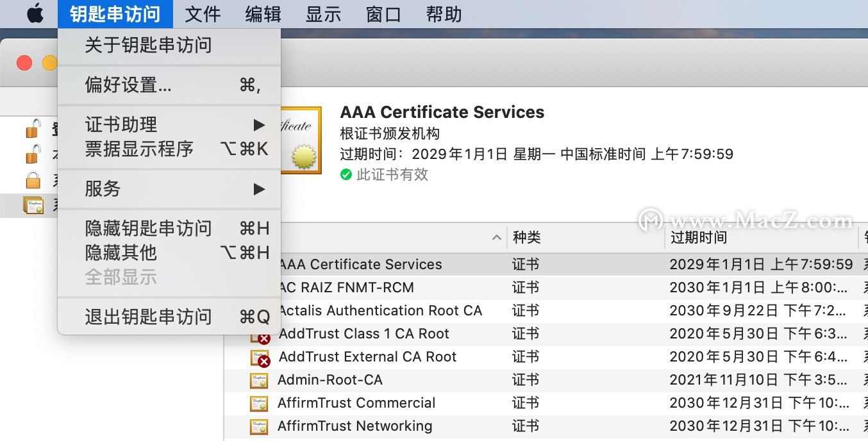Select the AAA Certificate Services row in list
The height and width of the screenshot is (441, 868).
tap(546, 265)
